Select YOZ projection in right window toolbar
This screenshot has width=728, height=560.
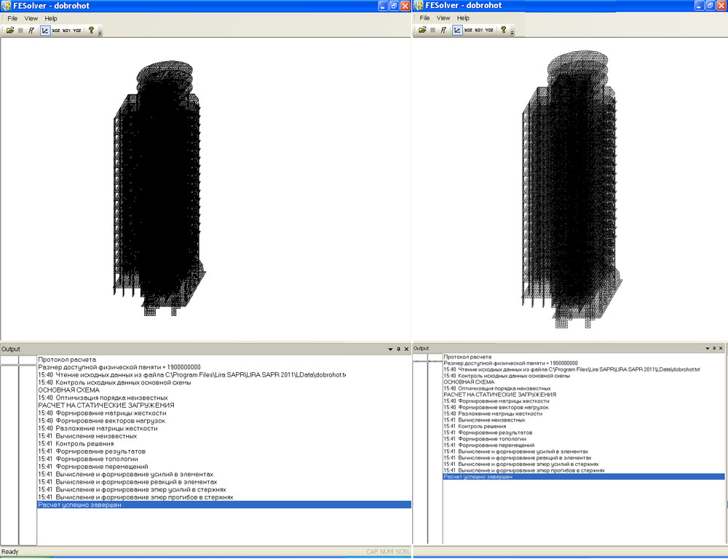click(x=489, y=30)
